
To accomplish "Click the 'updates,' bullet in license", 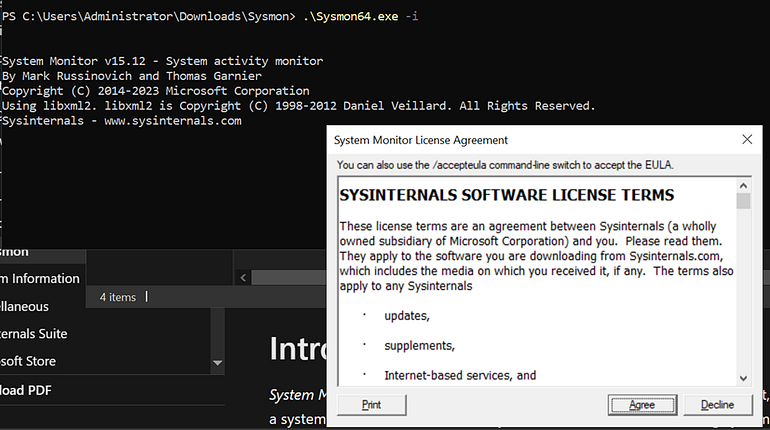I will coord(407,316).
